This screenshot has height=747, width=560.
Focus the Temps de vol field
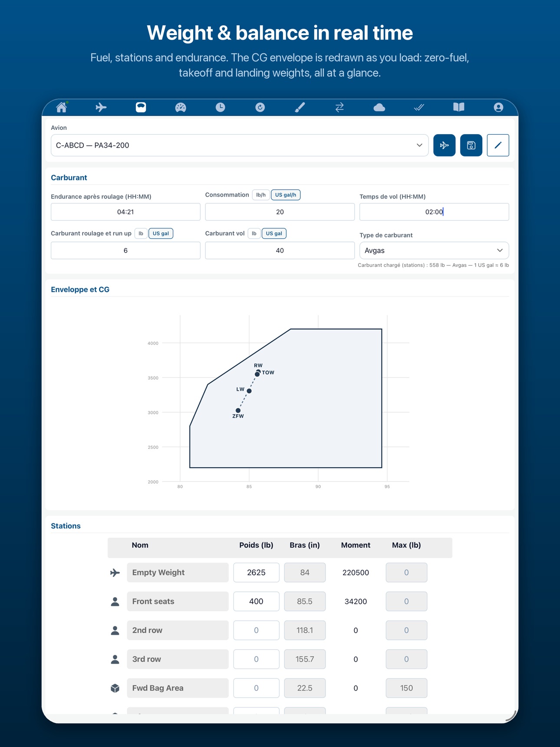434,212
